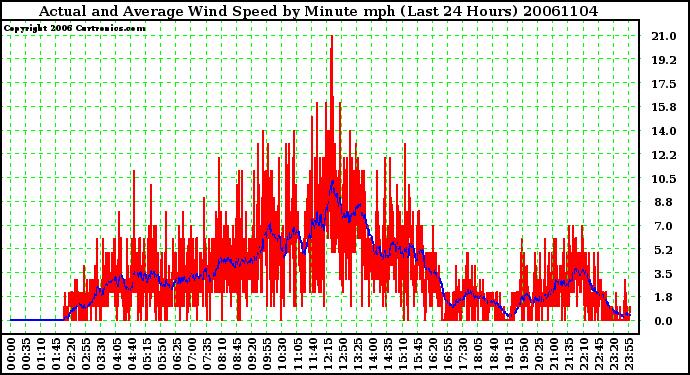
Task: Click the 19.2 y-axis label
Action: (664, 60)
